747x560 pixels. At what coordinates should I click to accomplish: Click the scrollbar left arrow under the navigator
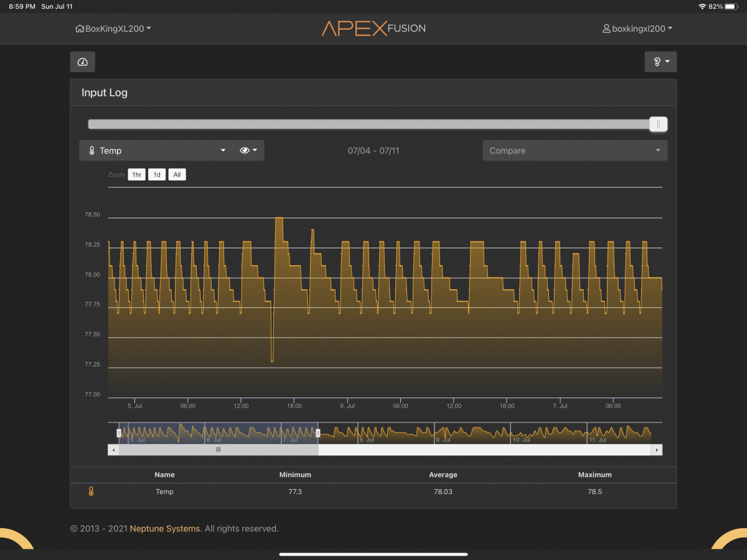[113, 449]
